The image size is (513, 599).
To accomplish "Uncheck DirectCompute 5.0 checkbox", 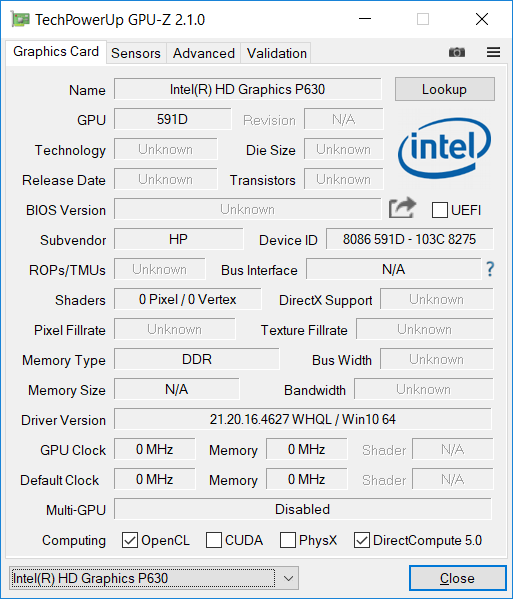I will coord(362,540).
